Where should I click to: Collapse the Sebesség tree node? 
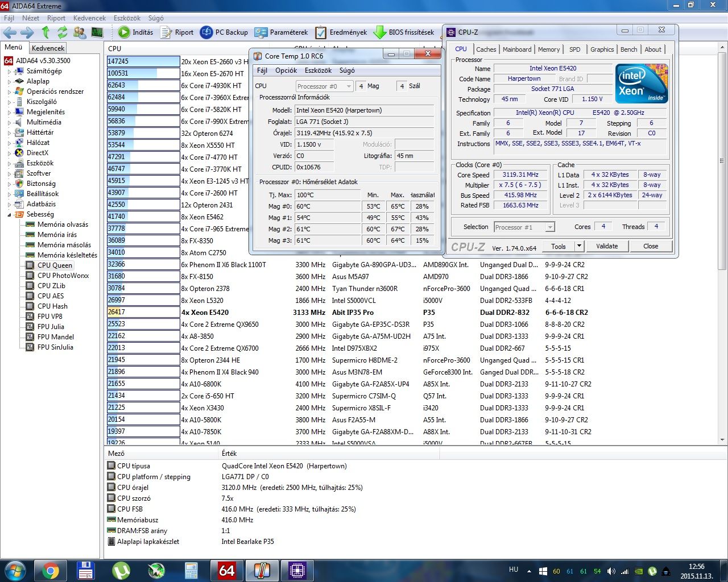click(9, 215)
